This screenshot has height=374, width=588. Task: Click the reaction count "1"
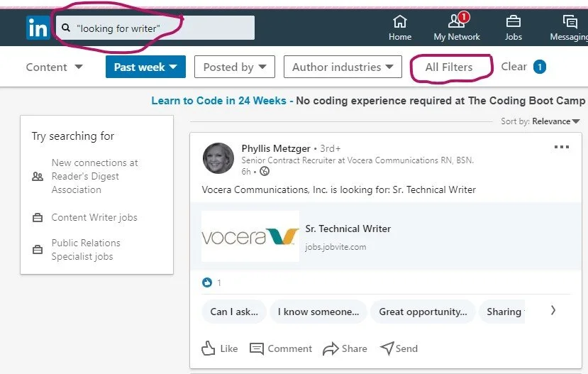point(219,283)
